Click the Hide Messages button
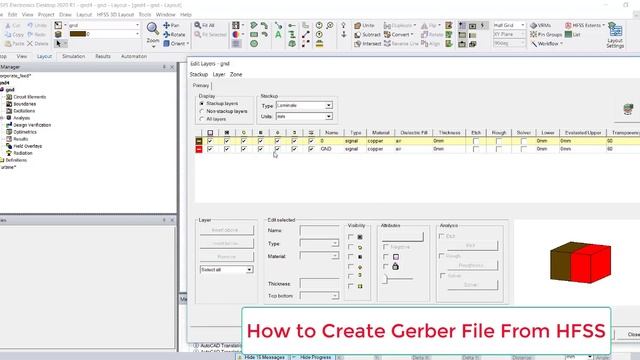 click(261, 357)
